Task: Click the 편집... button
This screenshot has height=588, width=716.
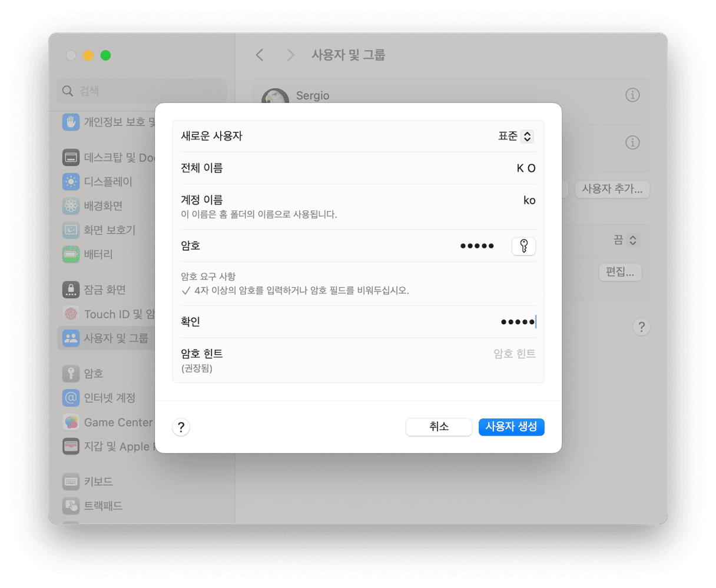Action: pyautogui.click(x=620, y=273)
